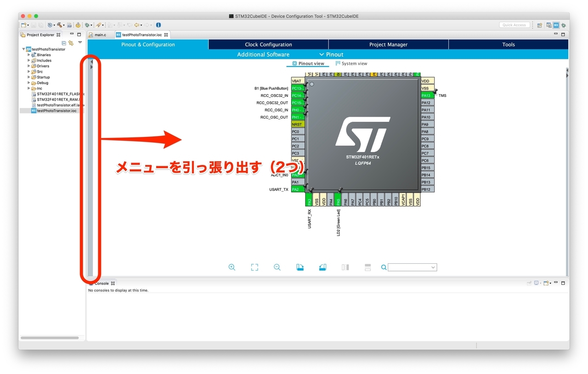Click the Fit to screen icon

coord(254,267)
